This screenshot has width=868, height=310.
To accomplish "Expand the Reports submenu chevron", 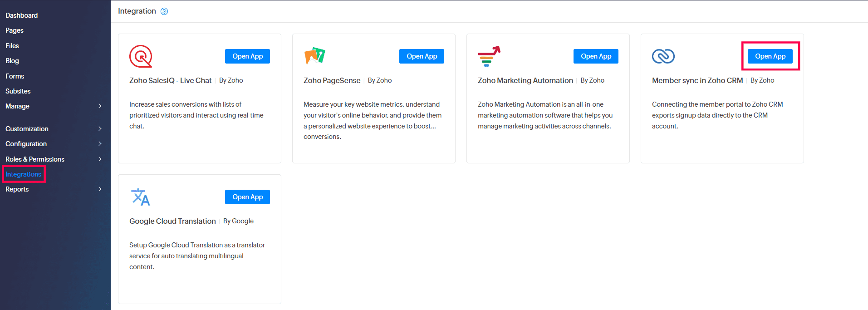I will 100,189.
